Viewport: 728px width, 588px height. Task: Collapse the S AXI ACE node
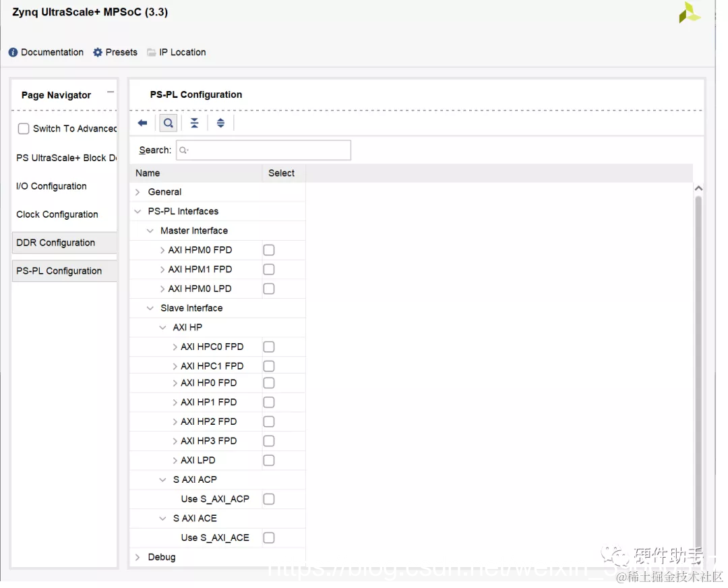click(162, 519)
